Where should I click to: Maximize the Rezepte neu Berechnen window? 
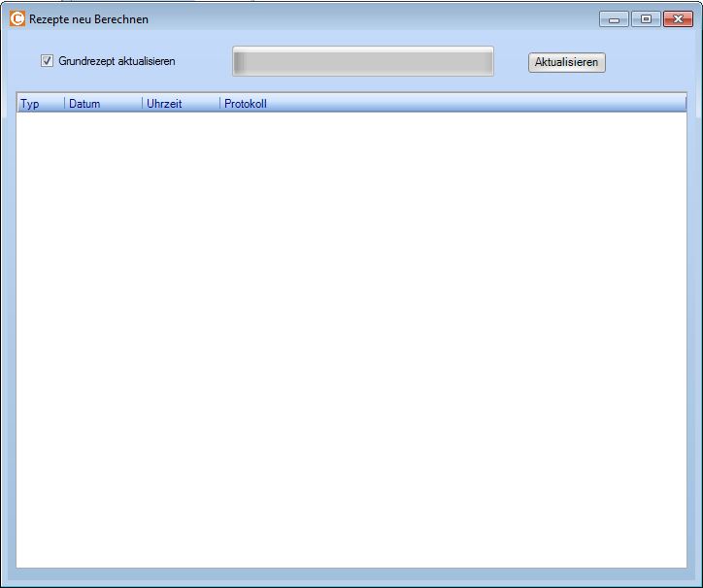645,19
